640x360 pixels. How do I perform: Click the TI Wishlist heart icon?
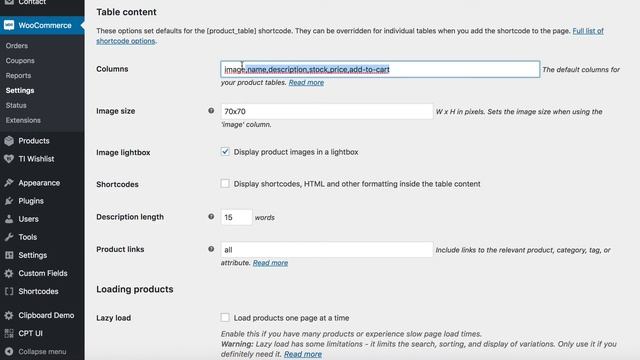[x=9, y=159]
